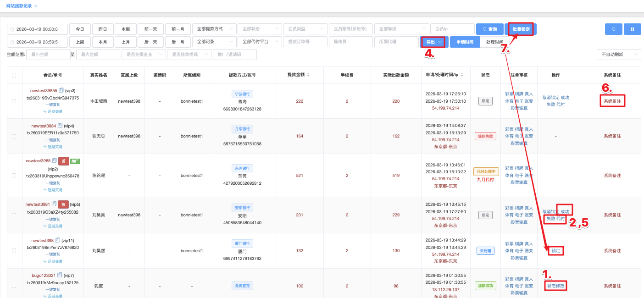
Task: Click 状态修改 link in bugo123321 row
Action: [x=556, y=286]
